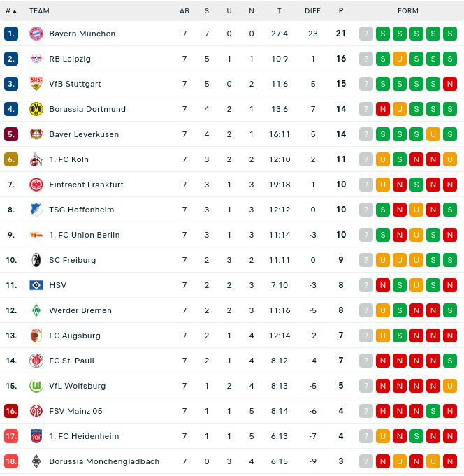Click FC St. Pauli's green S form badge
The height and width of the screenshot is (476, 464).
pos(450,361)
